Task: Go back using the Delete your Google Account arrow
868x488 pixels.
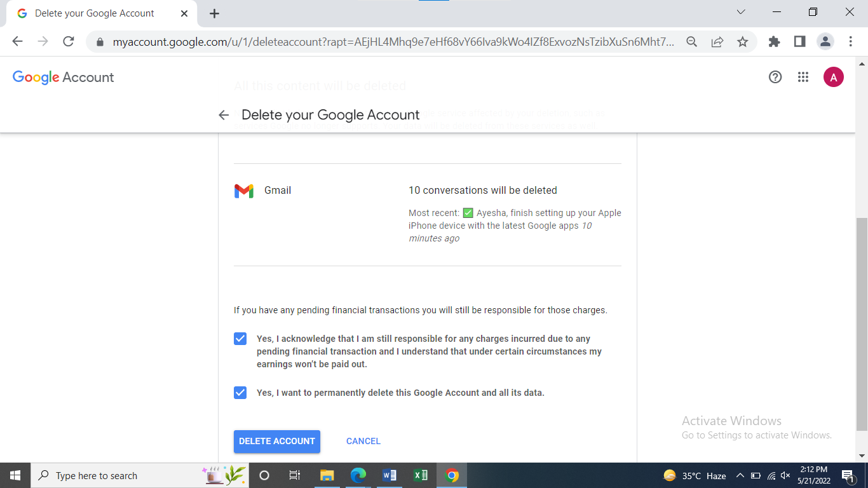Action: 224,115
